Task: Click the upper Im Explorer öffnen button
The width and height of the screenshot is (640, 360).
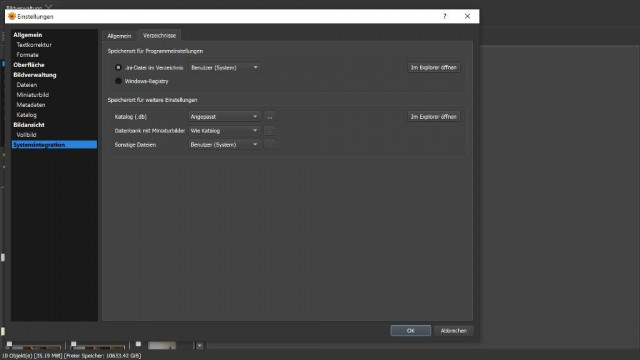Action: (433, 67)
